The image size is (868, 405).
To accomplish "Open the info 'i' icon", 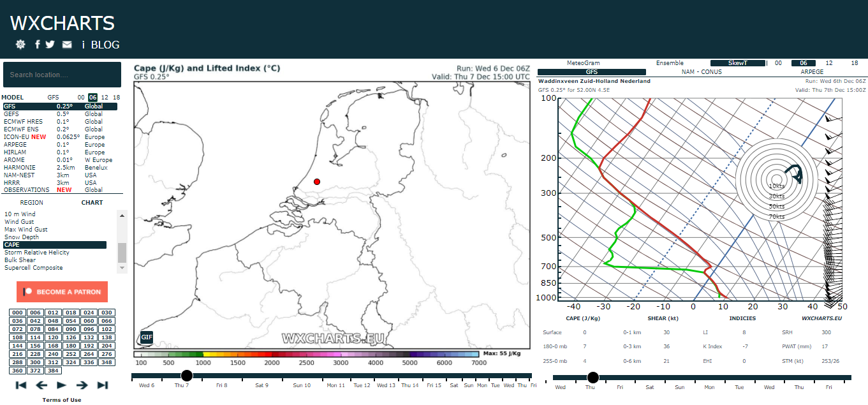I will tap(83, 45).
